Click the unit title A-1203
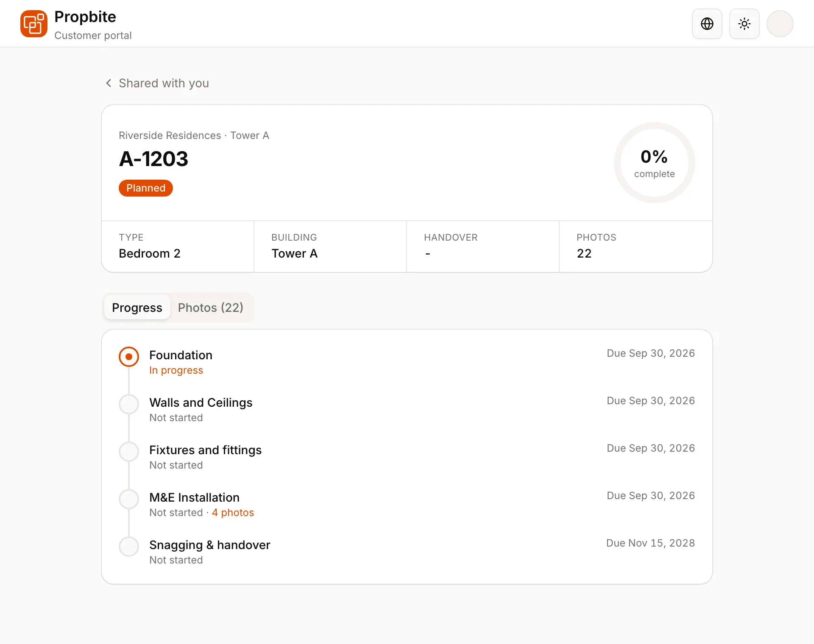This screenshot has height=644, width=814. [x=153, y=159]
